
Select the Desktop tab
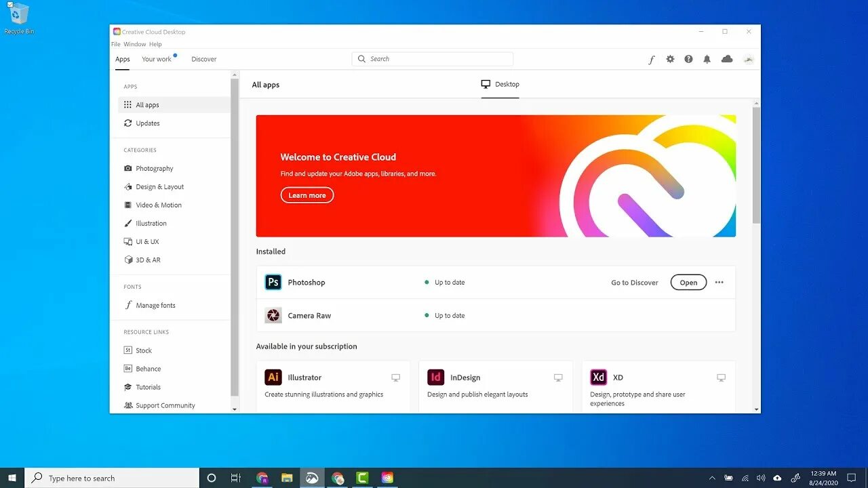coord(500,85)
